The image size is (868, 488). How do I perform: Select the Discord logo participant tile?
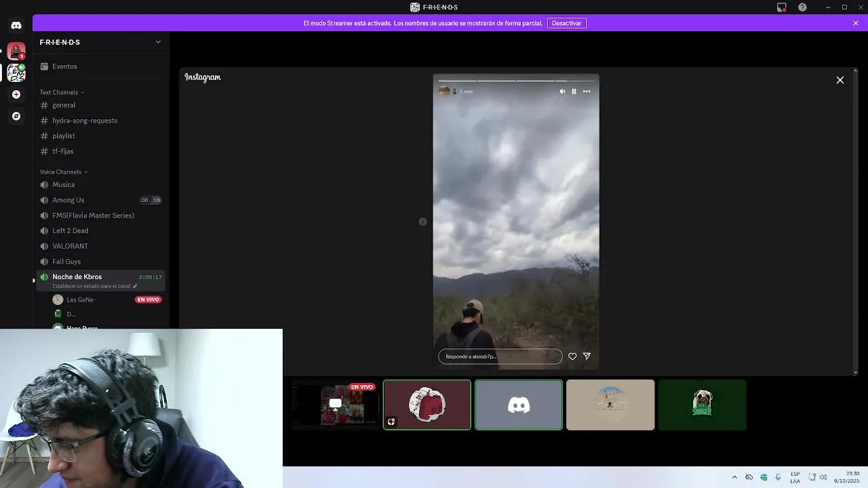pos(519,405)
